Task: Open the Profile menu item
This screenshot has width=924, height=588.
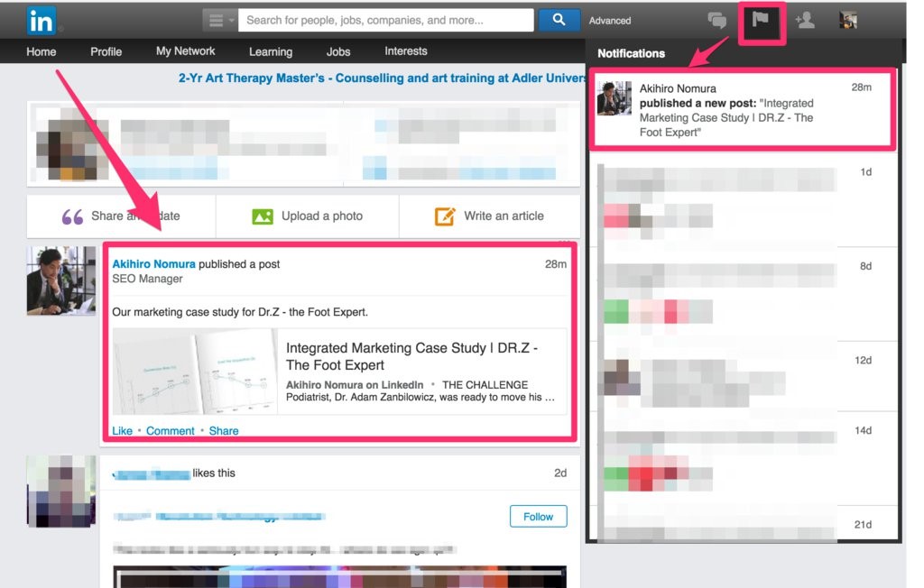Action: (x=106, y=51)
